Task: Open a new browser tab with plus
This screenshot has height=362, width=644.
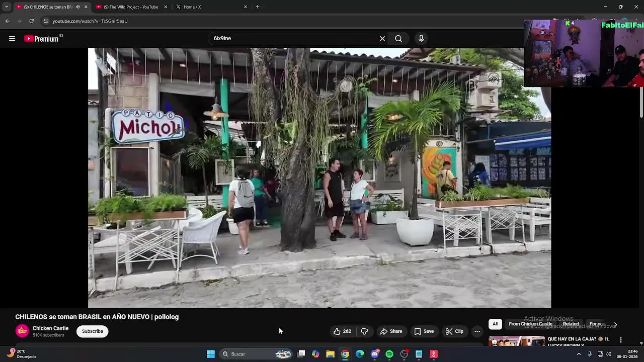Action: [258, 7]
